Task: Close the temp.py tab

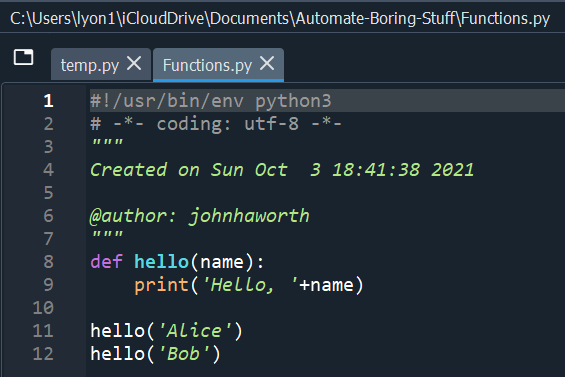Action: tap(134, 64)
